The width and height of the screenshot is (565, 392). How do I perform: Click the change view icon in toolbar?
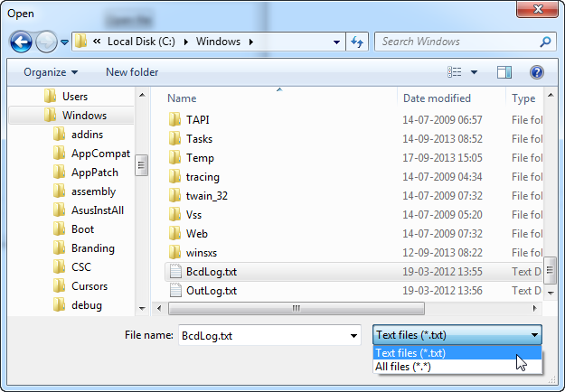tap(456, 71)
